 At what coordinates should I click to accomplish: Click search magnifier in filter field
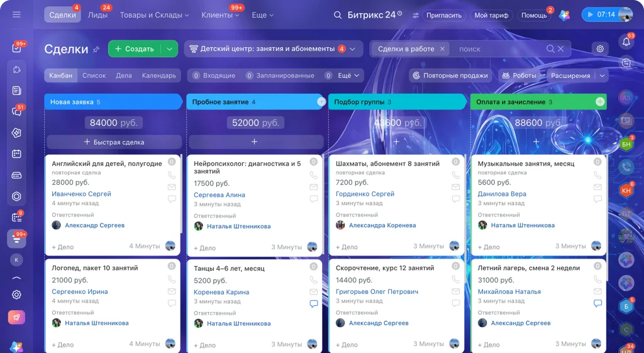click(550, 49)
